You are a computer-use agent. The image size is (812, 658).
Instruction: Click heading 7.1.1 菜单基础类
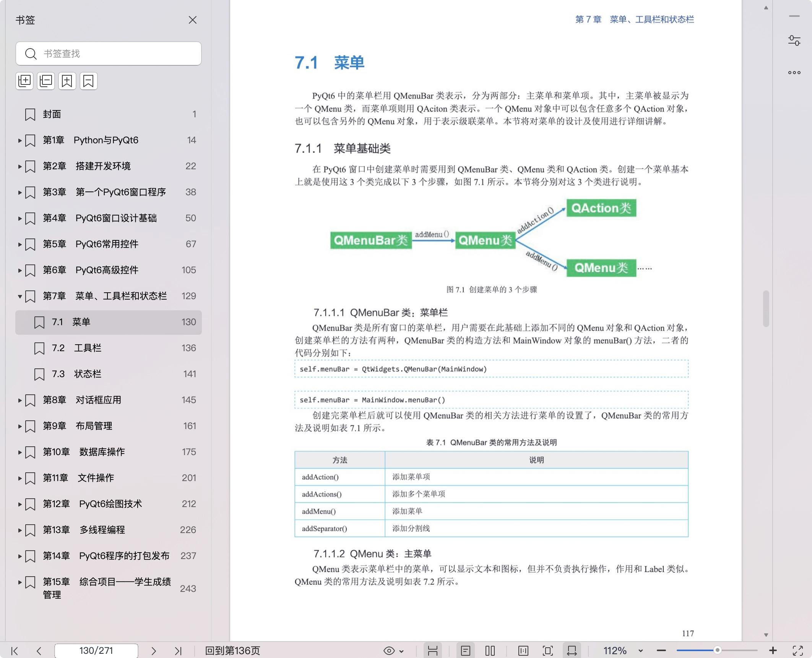tap(343, 149)
